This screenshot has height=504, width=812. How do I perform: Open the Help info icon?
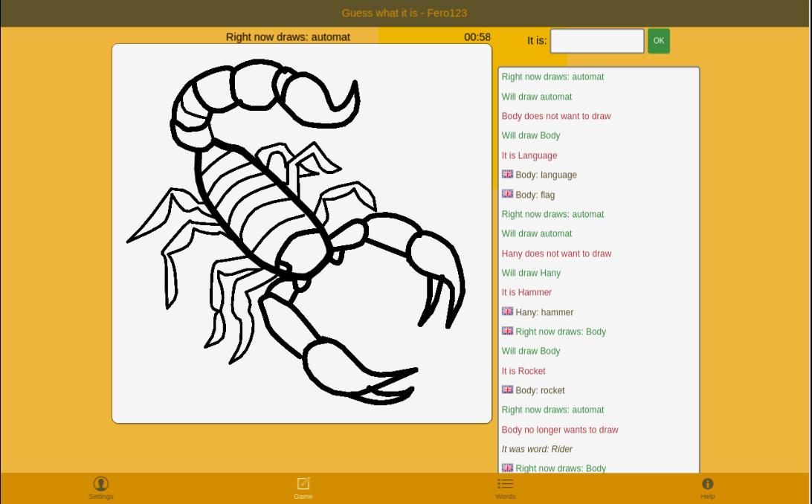coord(707,484)
